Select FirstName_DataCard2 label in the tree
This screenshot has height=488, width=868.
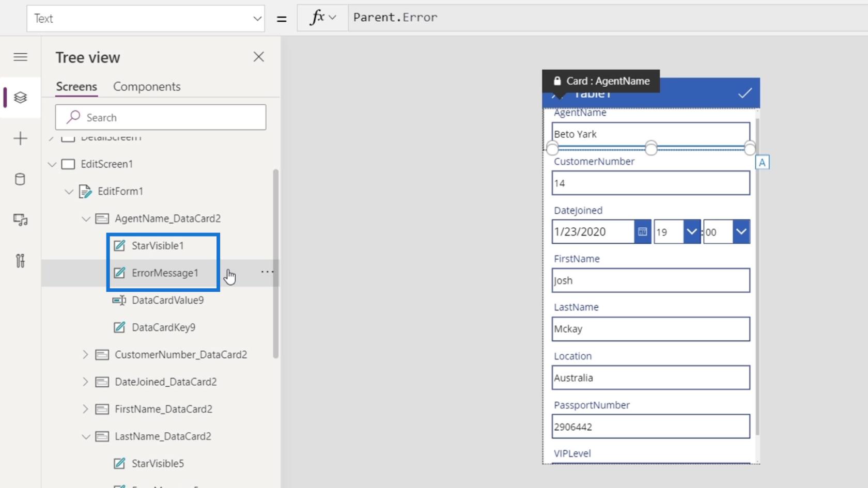click(163, 410)
